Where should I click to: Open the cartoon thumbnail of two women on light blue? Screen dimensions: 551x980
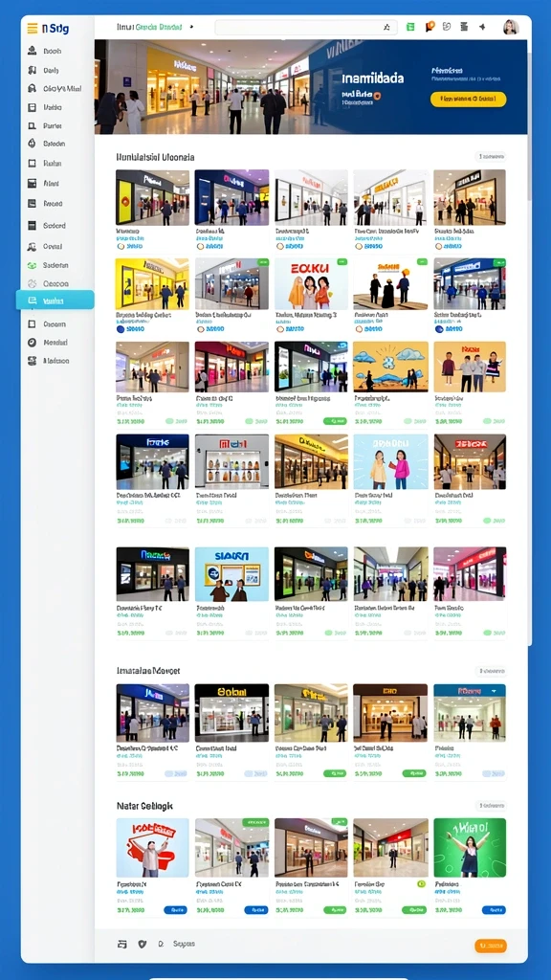[x=390, y=462]
